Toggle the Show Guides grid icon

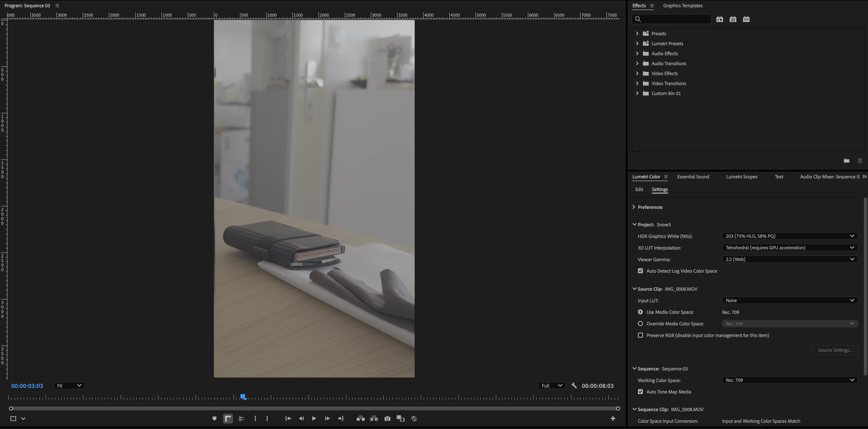point(241,419)
